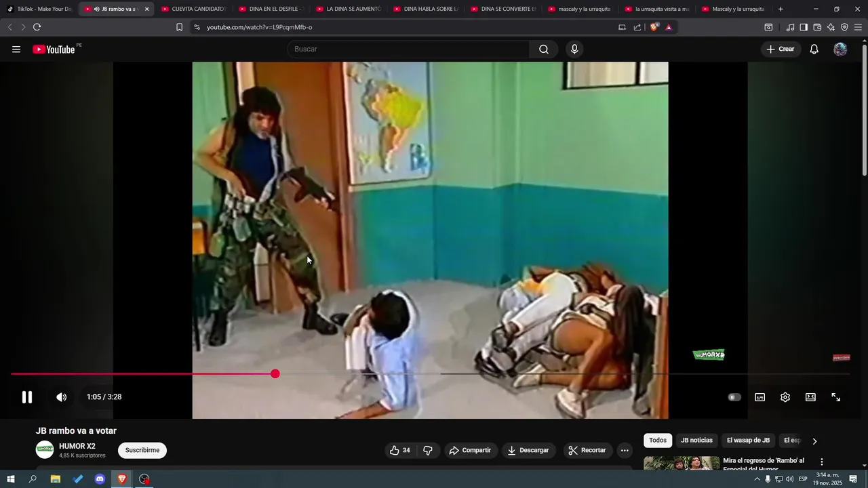
Task: Share this page from address bar
Action: (637, 27)
